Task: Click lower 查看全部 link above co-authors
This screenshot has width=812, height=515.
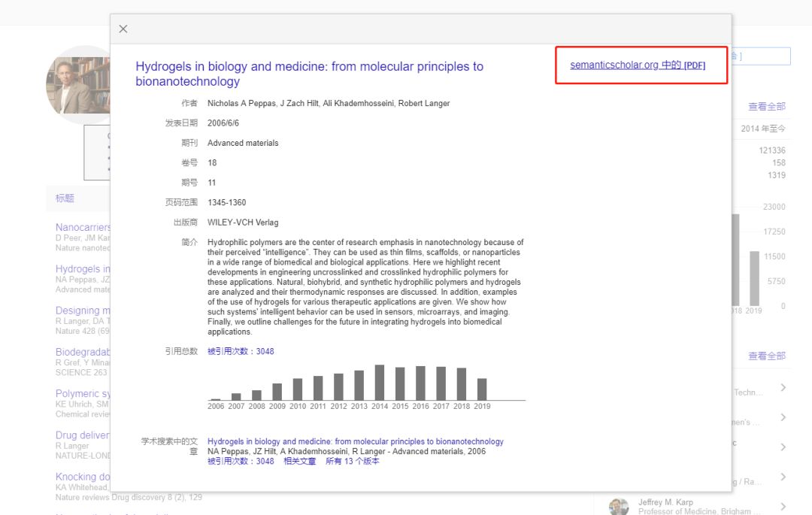Action: tap(766, 356)
